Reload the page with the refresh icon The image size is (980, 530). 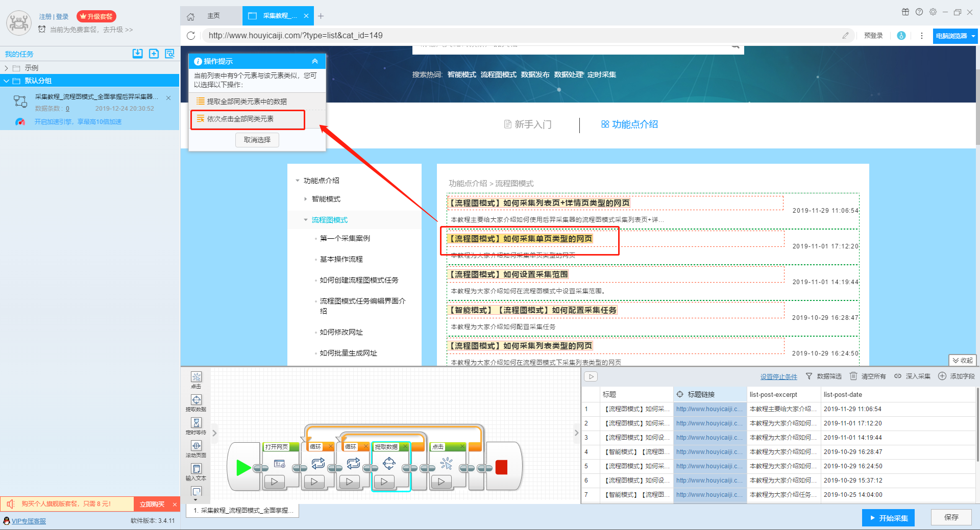click(191, 36)
